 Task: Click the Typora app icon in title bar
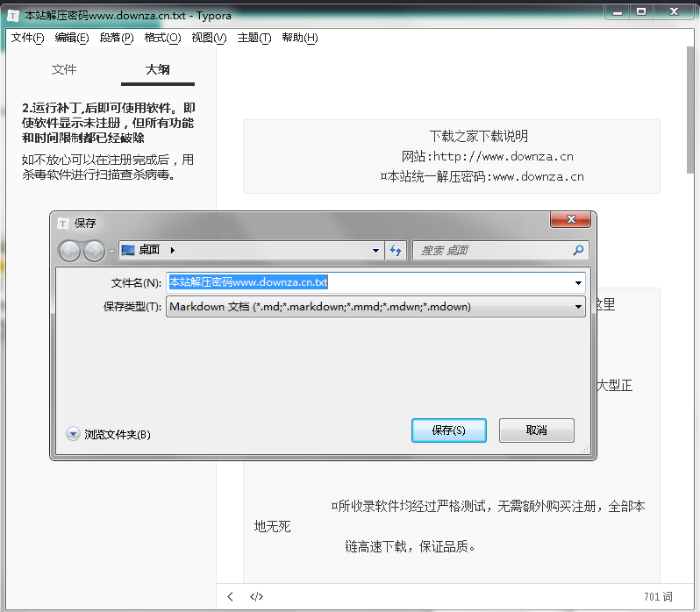pyautogui.click(x=13, y=15)
